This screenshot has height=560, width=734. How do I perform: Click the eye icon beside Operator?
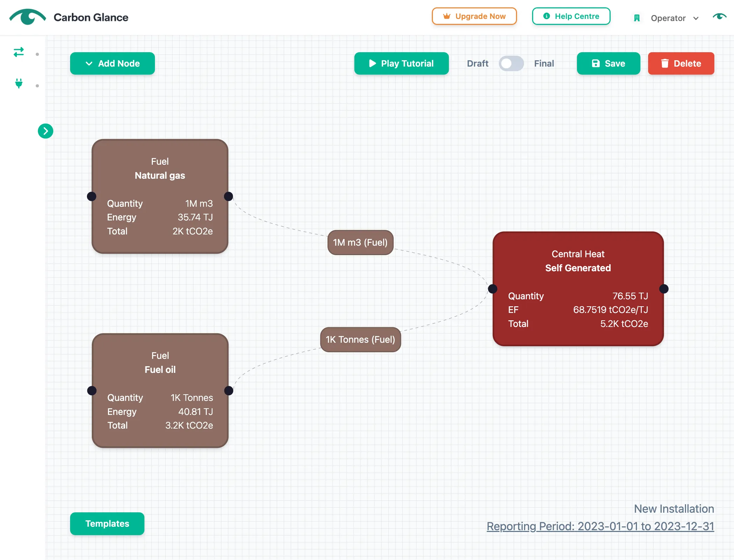[x=719, y=16]
